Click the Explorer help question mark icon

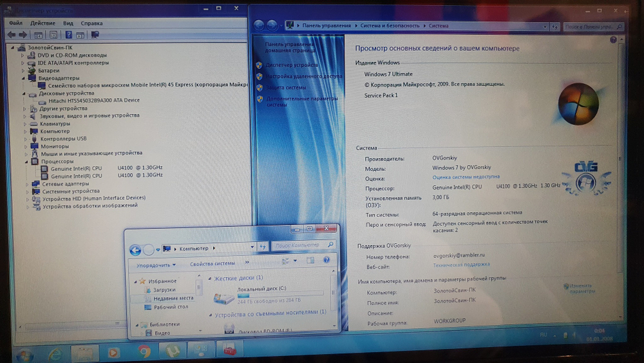[328, 260]
